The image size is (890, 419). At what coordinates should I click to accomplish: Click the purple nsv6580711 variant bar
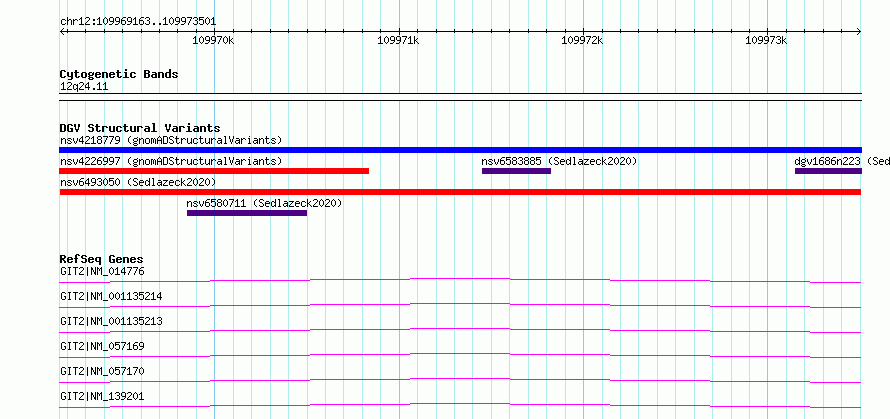pyautogui.click(x=247, y=213)
